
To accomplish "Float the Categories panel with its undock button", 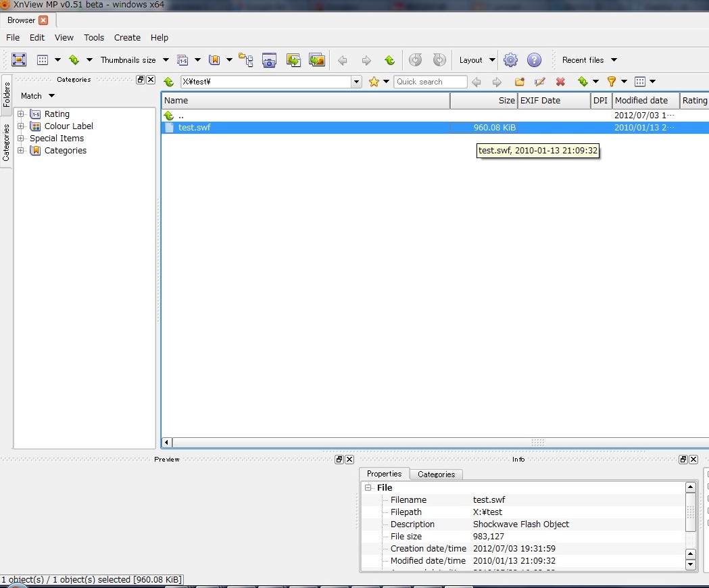I will [141, 80].
